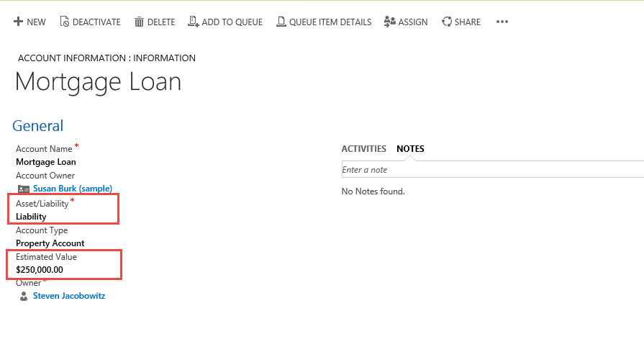The height and width of the screenshot is (352, 644).
Task: Click the plus icon for NEW record
Action: 18,22
